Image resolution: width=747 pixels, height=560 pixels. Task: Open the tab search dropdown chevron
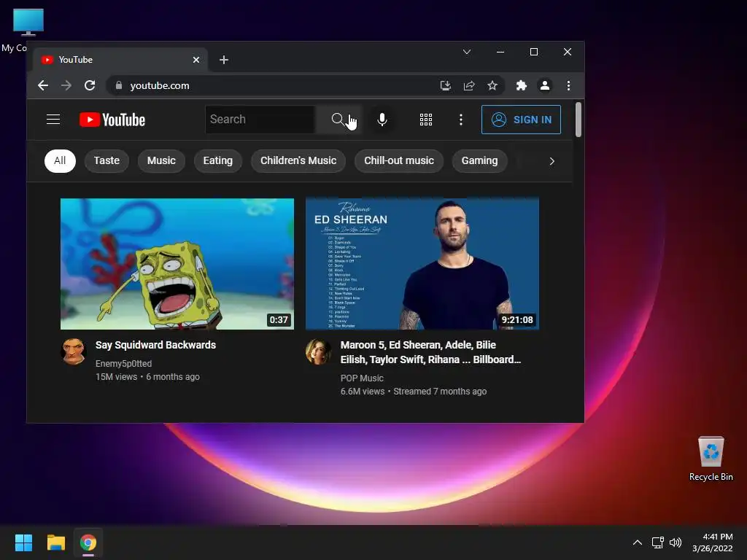(467, 52)
